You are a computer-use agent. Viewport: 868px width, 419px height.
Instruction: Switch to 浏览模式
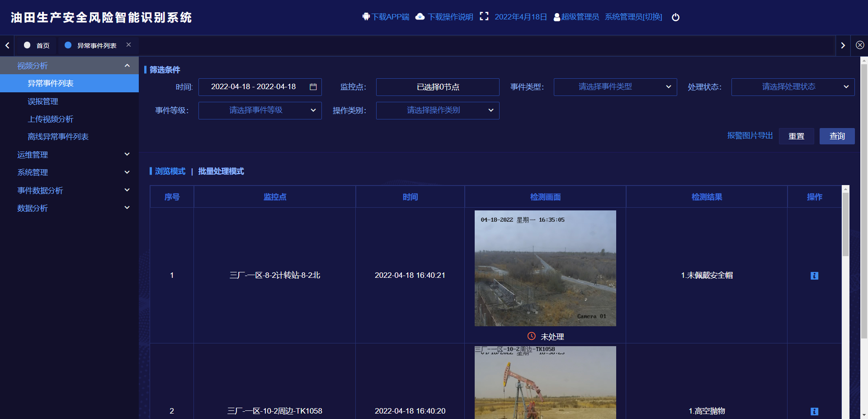pos(170,171)
